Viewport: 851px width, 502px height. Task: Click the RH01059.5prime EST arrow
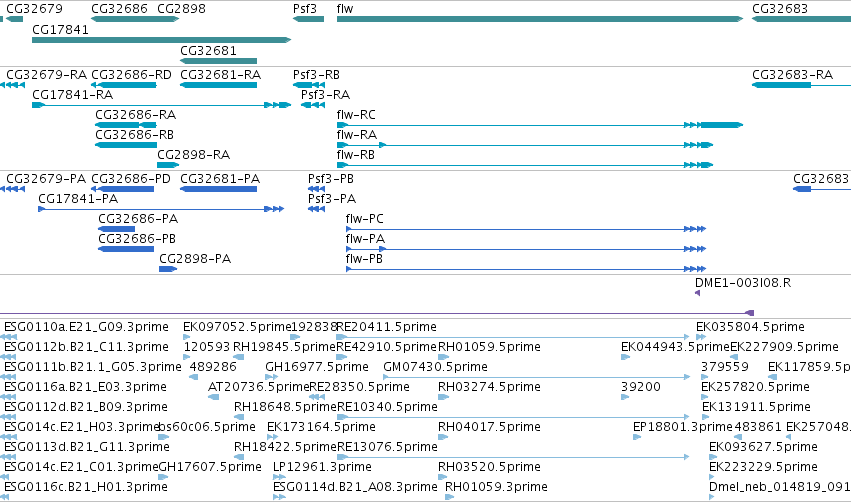tap(443, 357)
